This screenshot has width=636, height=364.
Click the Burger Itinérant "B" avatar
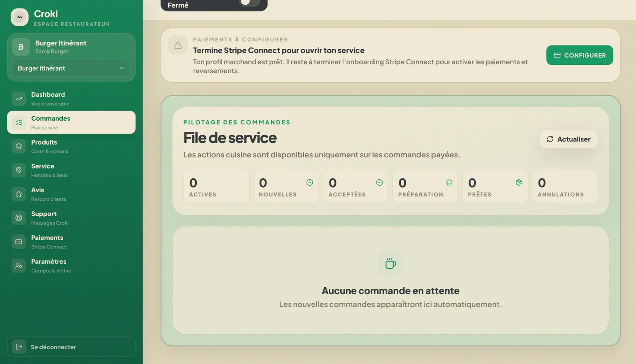21,47
